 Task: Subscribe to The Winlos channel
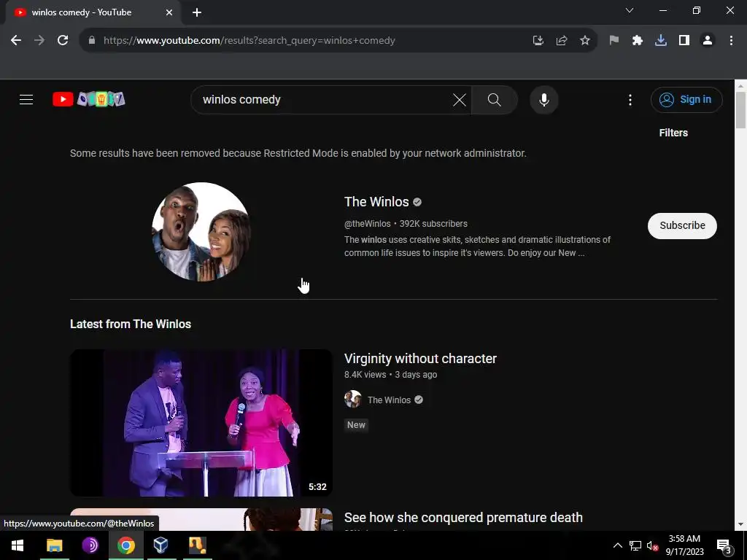[682, 226]
